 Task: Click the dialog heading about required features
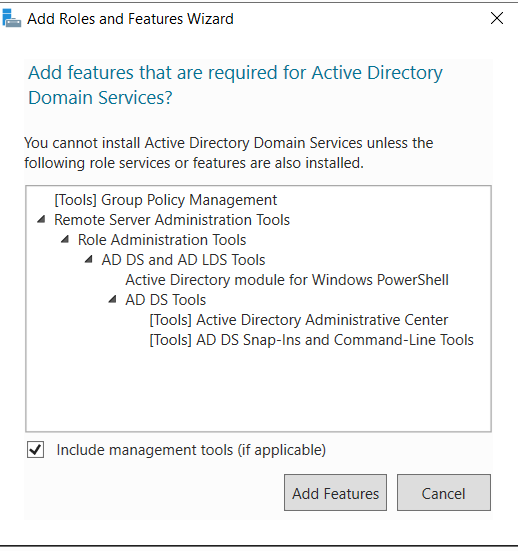click(235, 85)
